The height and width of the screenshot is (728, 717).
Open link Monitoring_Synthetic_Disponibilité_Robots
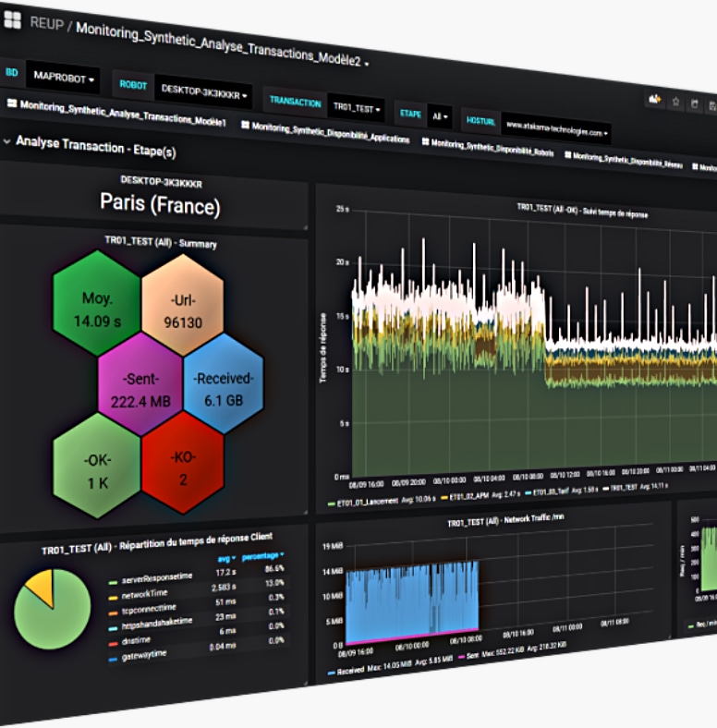(x=492, y=148)
